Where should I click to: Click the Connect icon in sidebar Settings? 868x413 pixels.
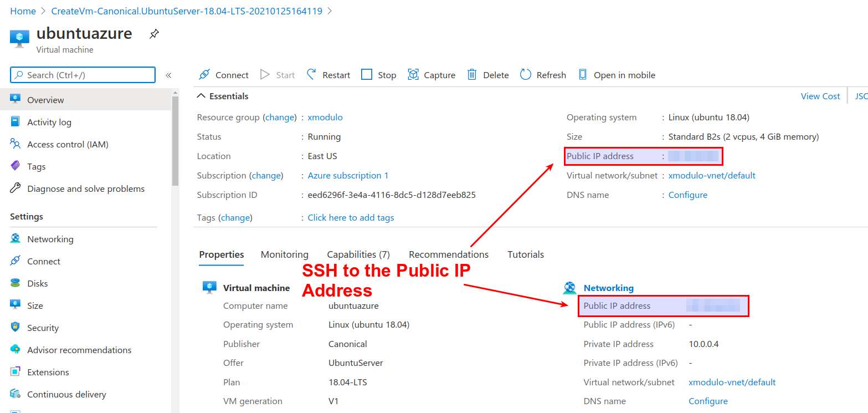point(16,261)
